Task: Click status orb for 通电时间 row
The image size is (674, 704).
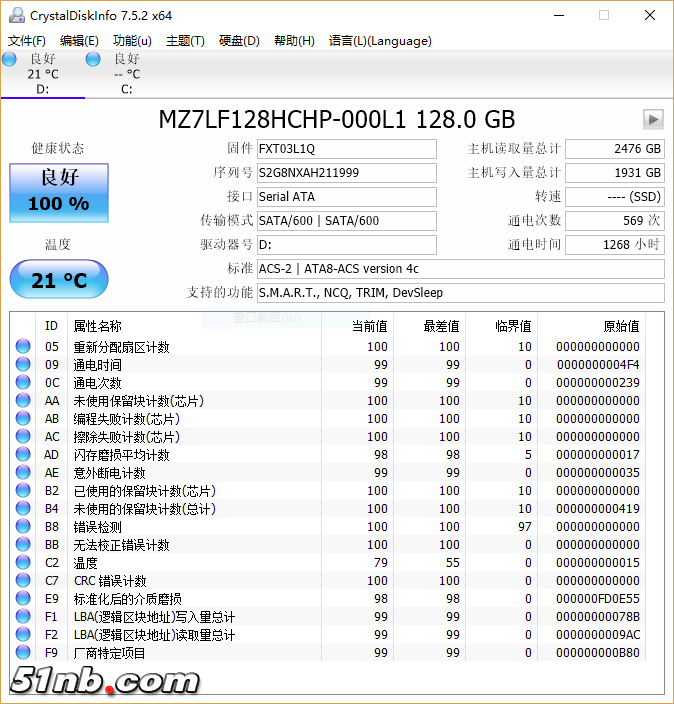Action: coord(23,365)
